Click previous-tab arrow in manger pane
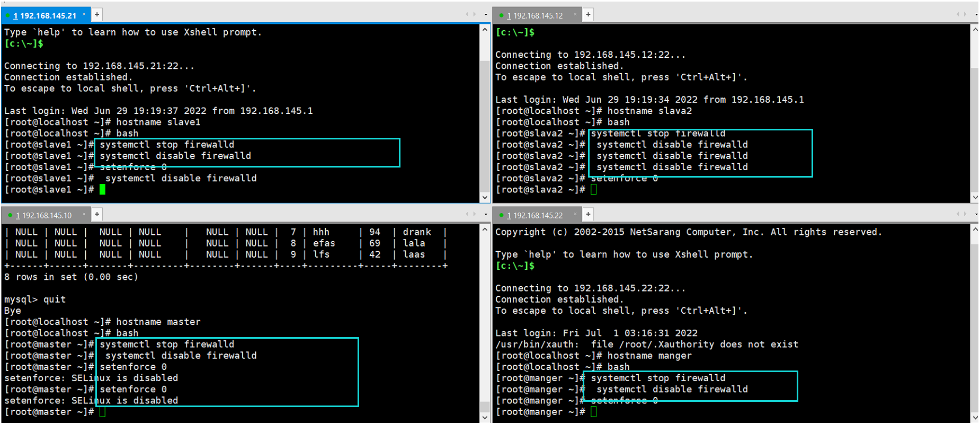 coord(958,214)
